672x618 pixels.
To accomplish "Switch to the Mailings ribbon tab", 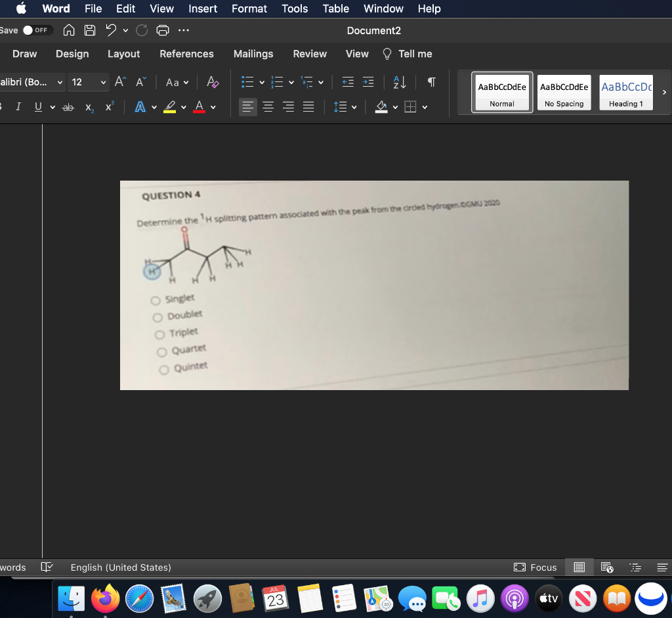I will click(x=253, y=54).
